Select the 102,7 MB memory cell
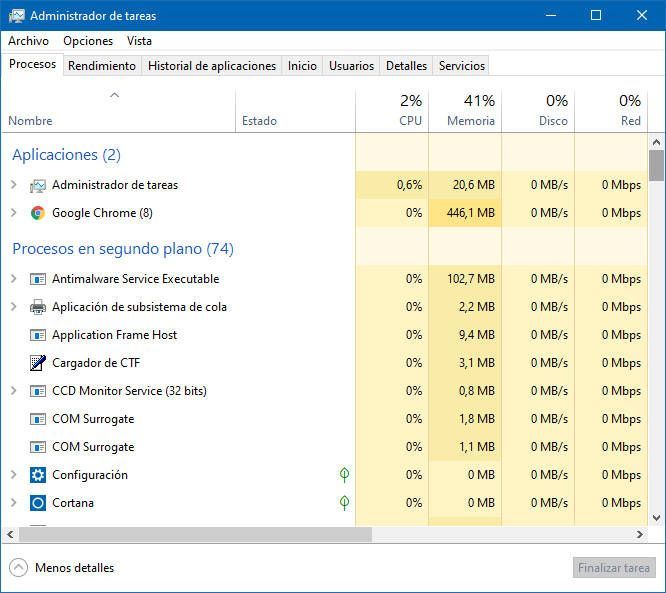The width and height of the screenshot is (666, 593). pyautogui.click(x=465, y=279)
